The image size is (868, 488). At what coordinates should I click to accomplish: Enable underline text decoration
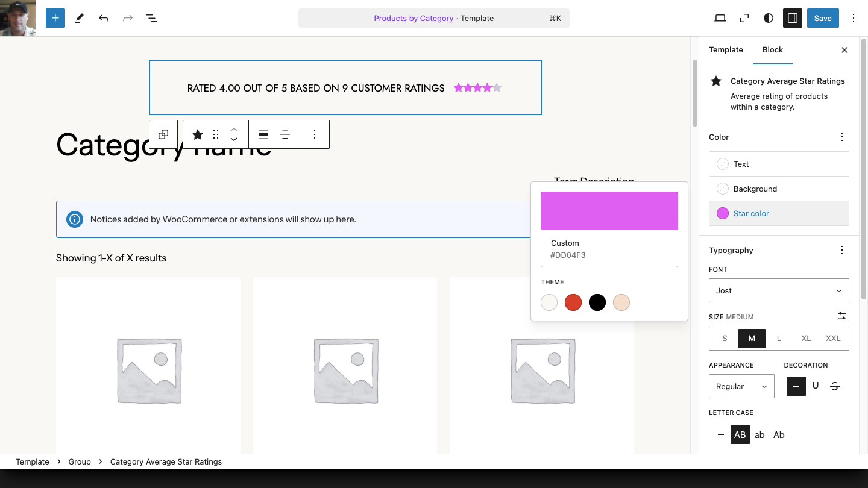click(x=815, y=386)
